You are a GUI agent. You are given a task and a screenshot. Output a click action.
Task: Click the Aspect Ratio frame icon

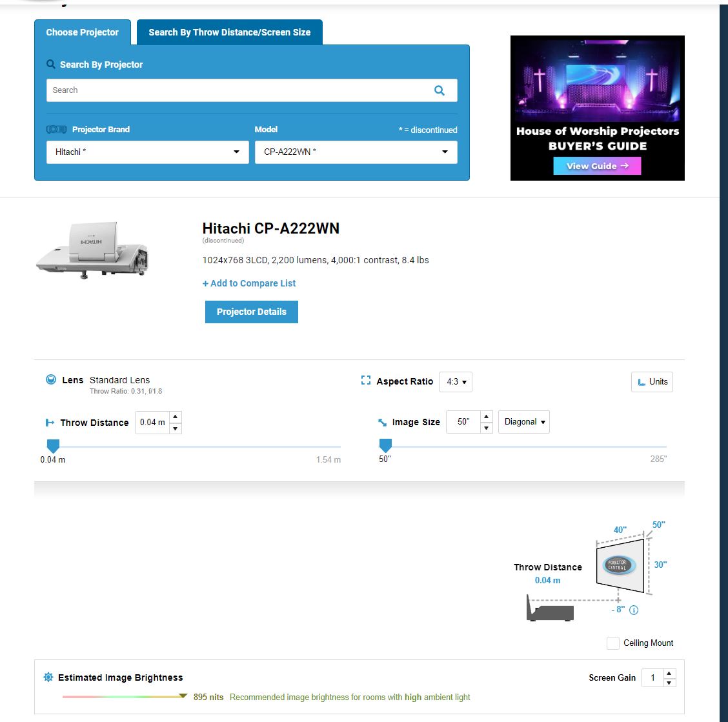(365, 380)
